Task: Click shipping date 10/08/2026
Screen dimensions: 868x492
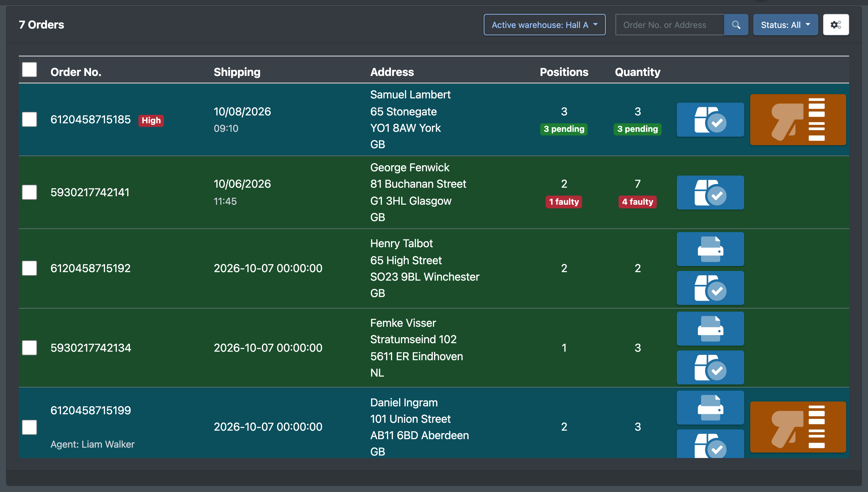Action: [242, 111]
